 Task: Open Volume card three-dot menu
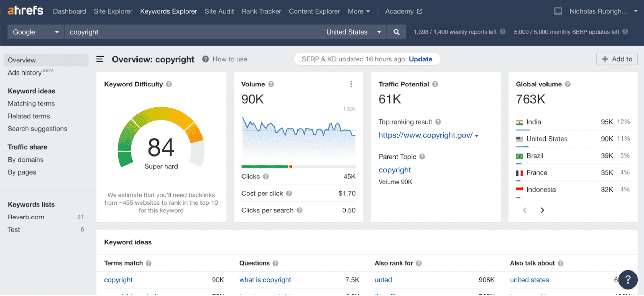click(x=351, y=84)
